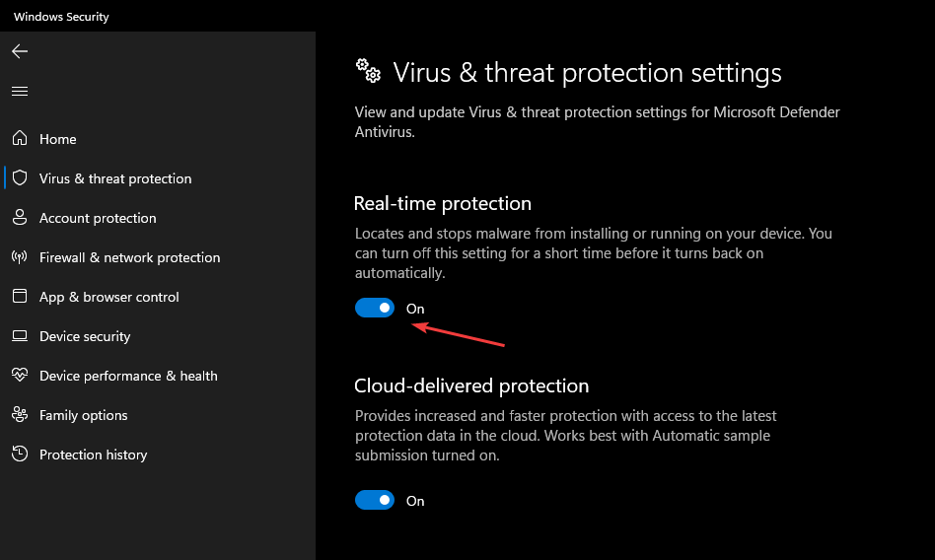Click the Protection history clock icon
This screenshot has width=935, height=560.
pos(20,455)
